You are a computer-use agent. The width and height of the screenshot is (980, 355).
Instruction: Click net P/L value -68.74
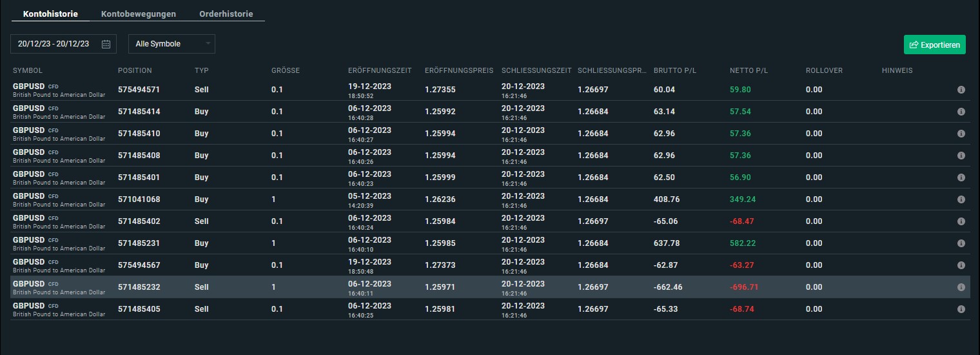click(x=742, y=309)
